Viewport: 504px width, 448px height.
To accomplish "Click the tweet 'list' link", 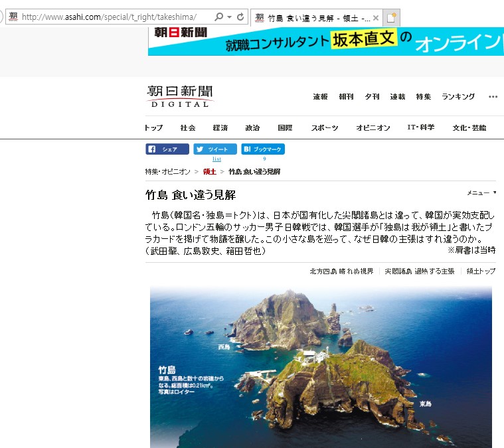I will tap(216, 159).
